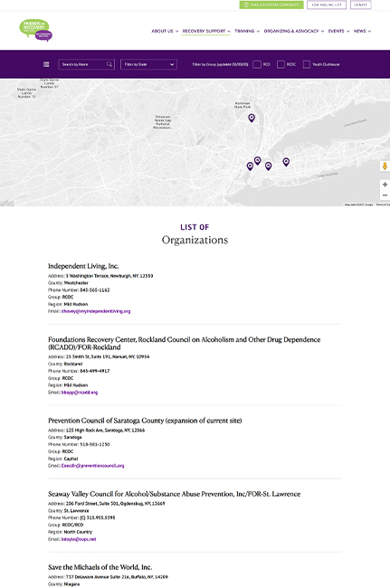390x588 pixels.
Task: Enable the Youth Clubhouse filter checkbox
Action: (x=307, y=64)
